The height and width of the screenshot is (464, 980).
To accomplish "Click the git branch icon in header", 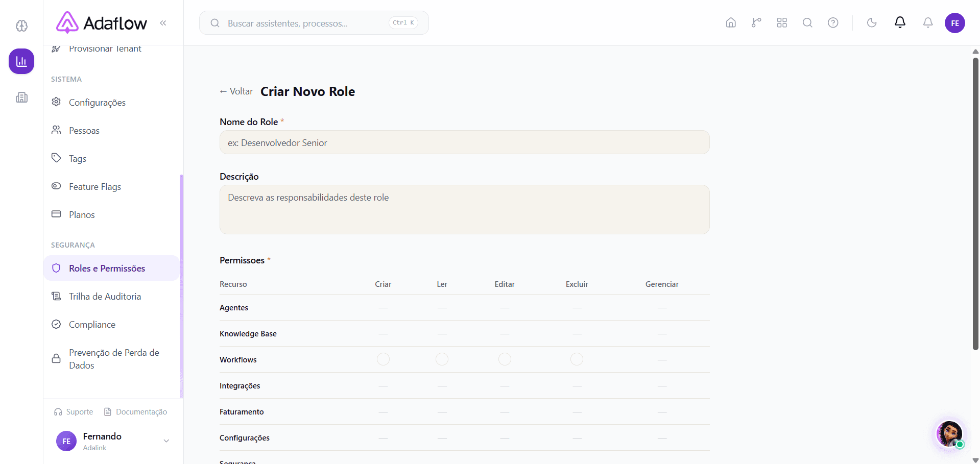I will click(x=756, y=22).
